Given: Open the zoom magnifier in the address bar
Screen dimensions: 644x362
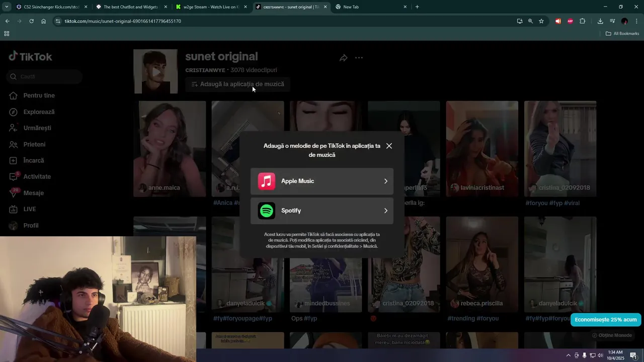Looking at the screenshot, I should click(530, 21).
